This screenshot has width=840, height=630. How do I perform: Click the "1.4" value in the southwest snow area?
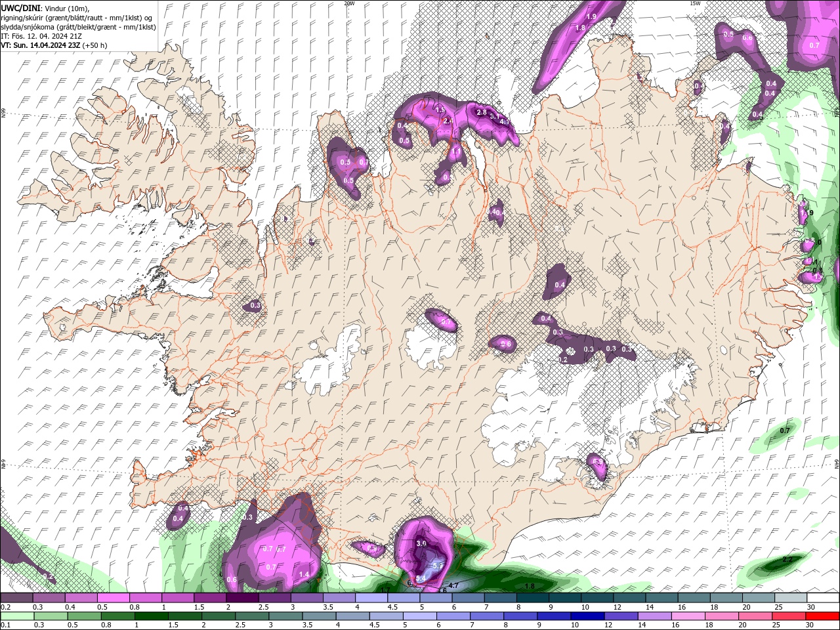pos(304,575)
